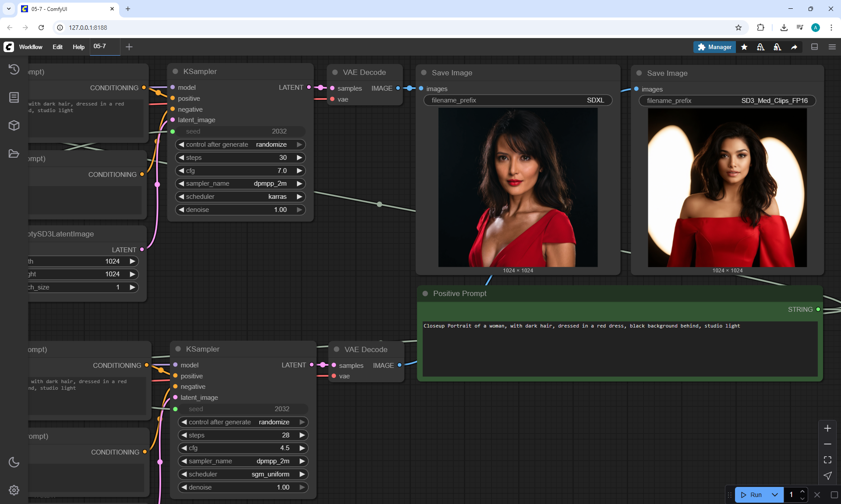841x504 pixels.
Task: Toggle the bottom panel icon
Action: (x=814, y=47)
